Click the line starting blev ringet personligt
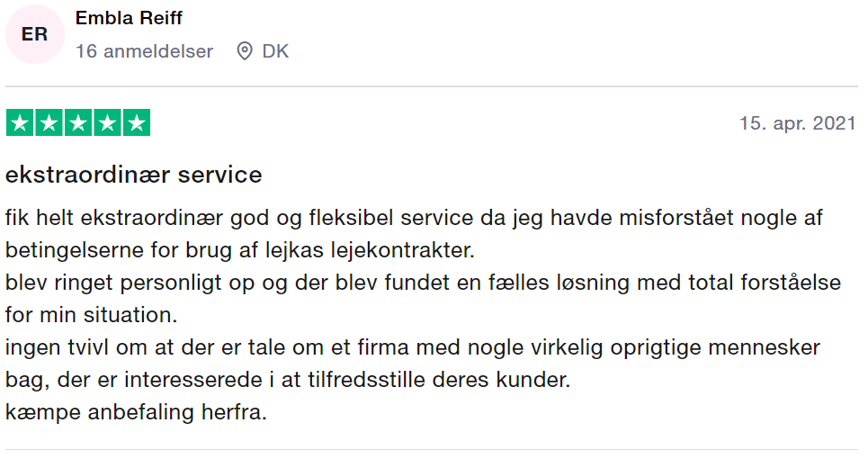 point(423,283)
